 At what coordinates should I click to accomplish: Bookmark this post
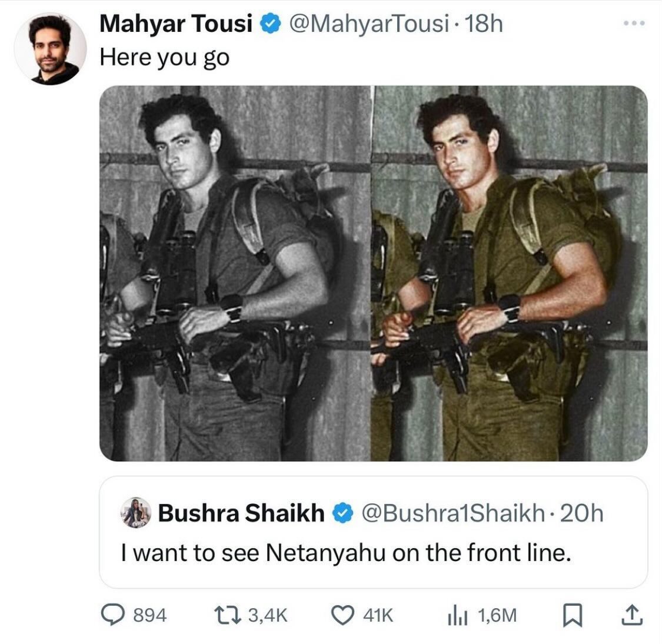573,615
